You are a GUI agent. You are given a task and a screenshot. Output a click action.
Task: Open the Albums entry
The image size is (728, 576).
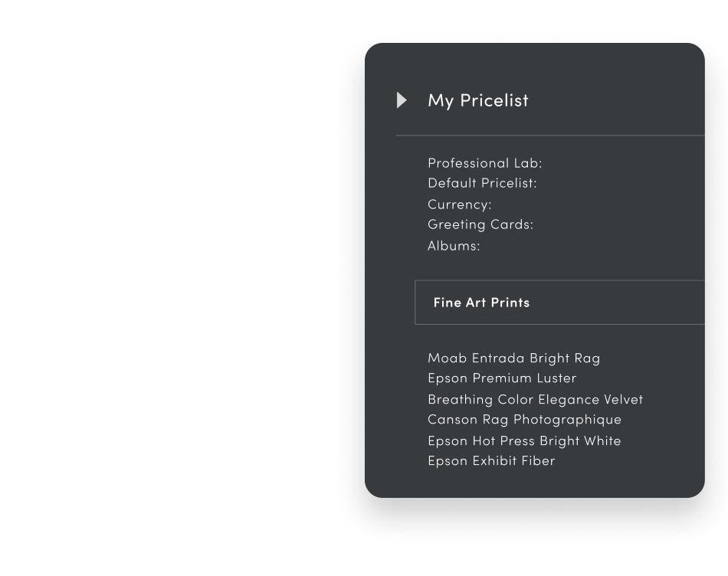point(454,246)
